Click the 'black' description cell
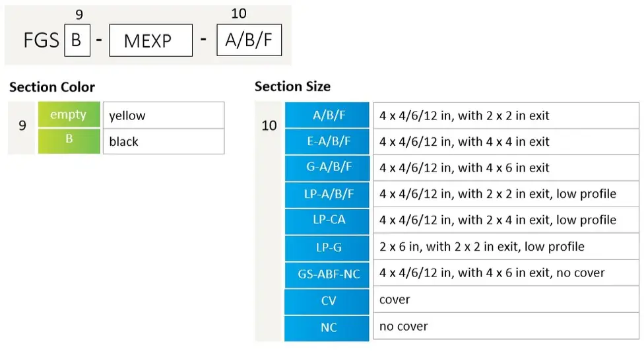644x357 pixels. [x=163, y=141]
